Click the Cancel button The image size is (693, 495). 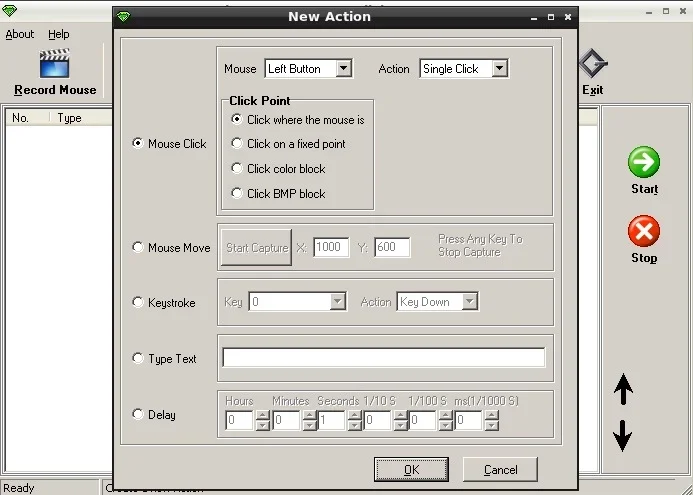500,469
